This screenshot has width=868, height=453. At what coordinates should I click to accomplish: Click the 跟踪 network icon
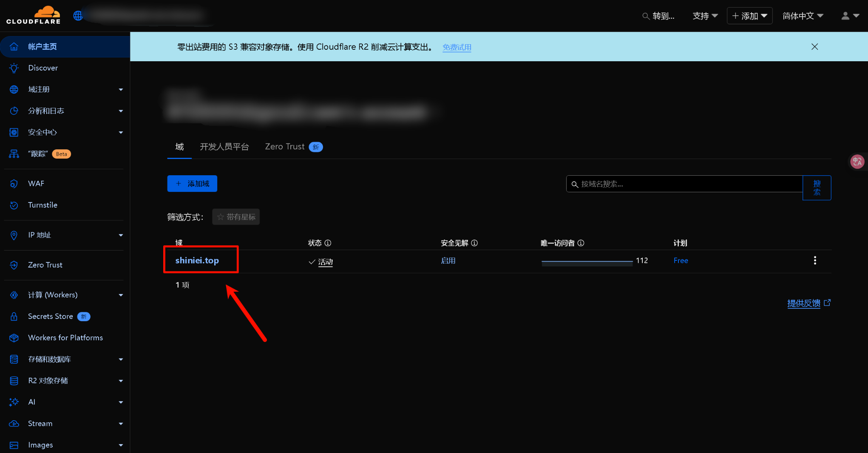pos(14,154)
